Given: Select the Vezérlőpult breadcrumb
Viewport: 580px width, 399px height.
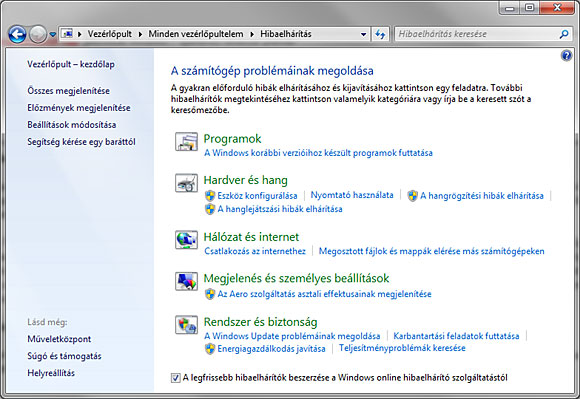Looking at the screenshot, I should [x=109, y=34].
